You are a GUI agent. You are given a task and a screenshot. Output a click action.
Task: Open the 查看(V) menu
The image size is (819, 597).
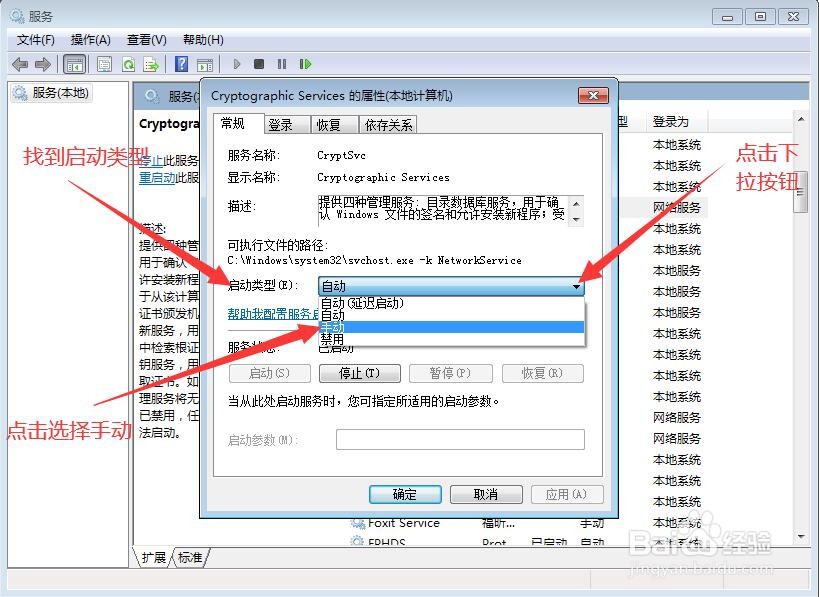(x=145, y=40)
